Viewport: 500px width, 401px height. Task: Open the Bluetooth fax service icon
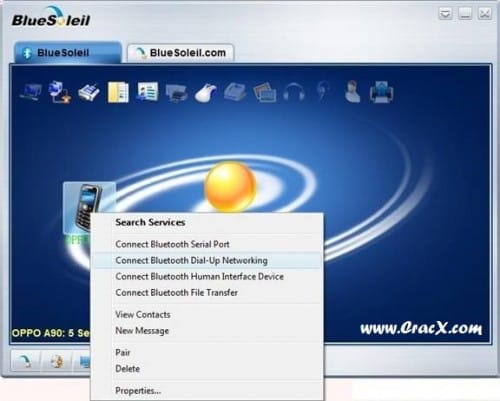89,92
